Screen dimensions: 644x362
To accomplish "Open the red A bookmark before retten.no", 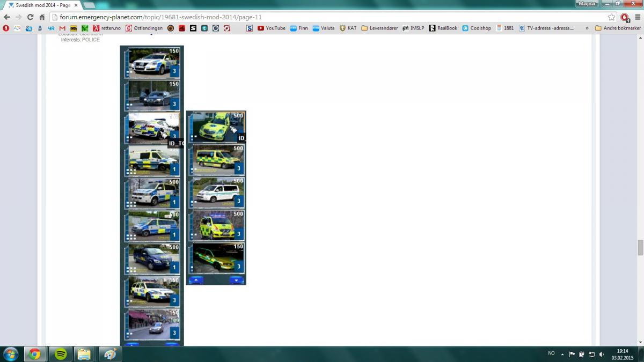I will pyautogui.click(x=96, y=28).
